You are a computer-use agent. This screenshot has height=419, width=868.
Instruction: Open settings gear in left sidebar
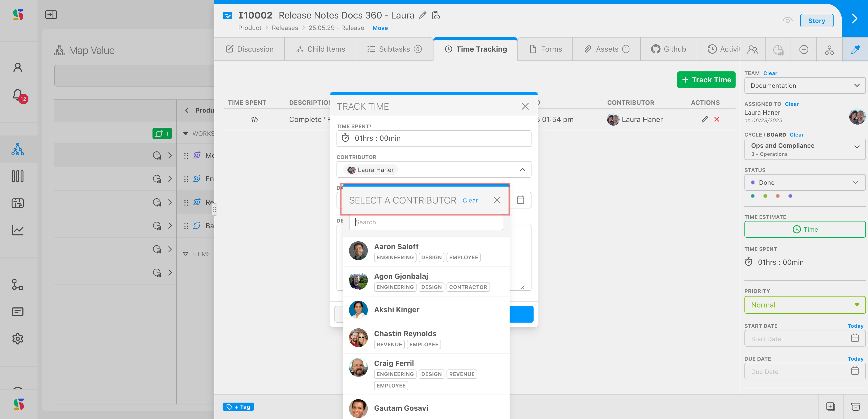pos(17,338)
